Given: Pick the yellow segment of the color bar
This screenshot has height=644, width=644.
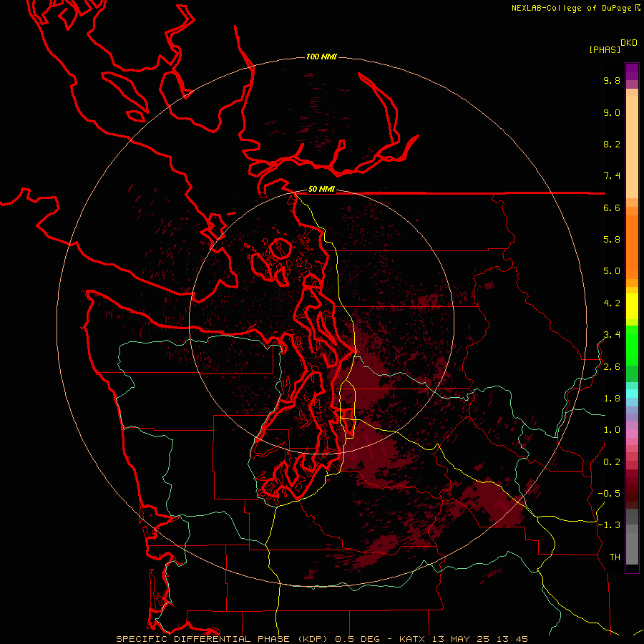Looking at the screenshot, I should pyautogui.click(x=632, y=306).
